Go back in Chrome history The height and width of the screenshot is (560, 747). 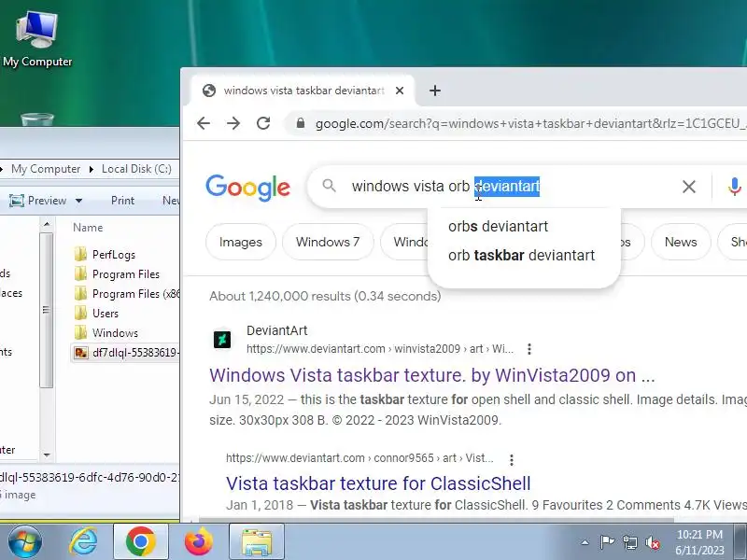[x=204, y=123]
